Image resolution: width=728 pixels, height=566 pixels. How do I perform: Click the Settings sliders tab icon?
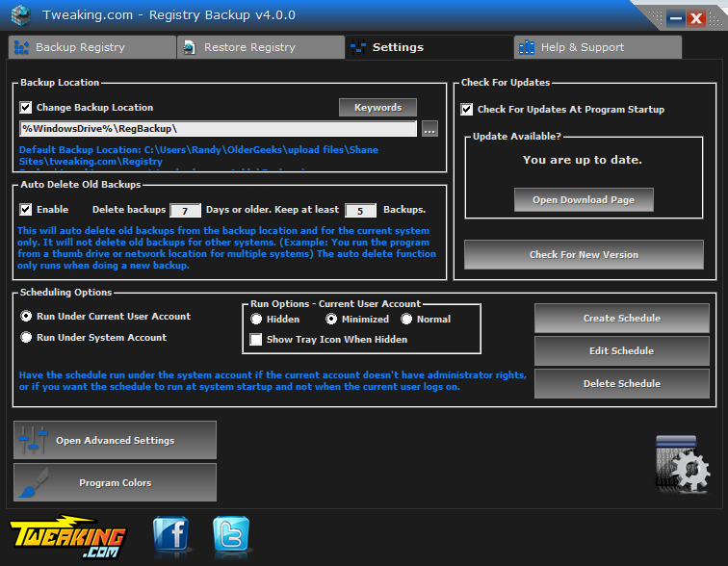point(358,47)
